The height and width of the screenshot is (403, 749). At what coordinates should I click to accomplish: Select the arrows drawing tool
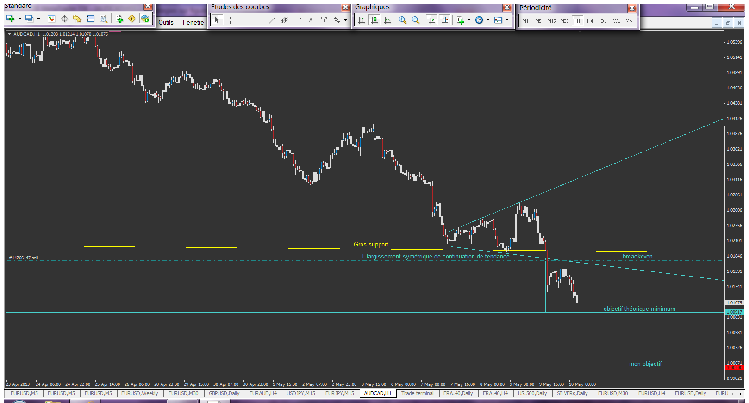(337, 20)
